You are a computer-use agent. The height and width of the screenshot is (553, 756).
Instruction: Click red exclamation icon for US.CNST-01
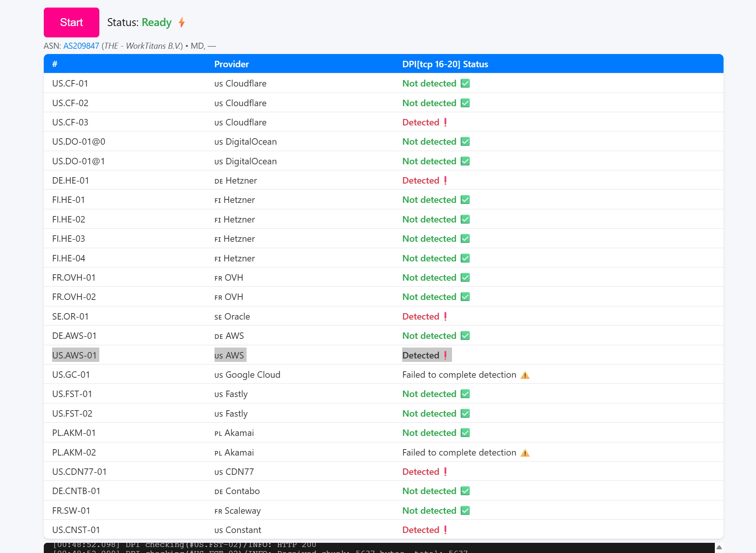click(446, 530)
